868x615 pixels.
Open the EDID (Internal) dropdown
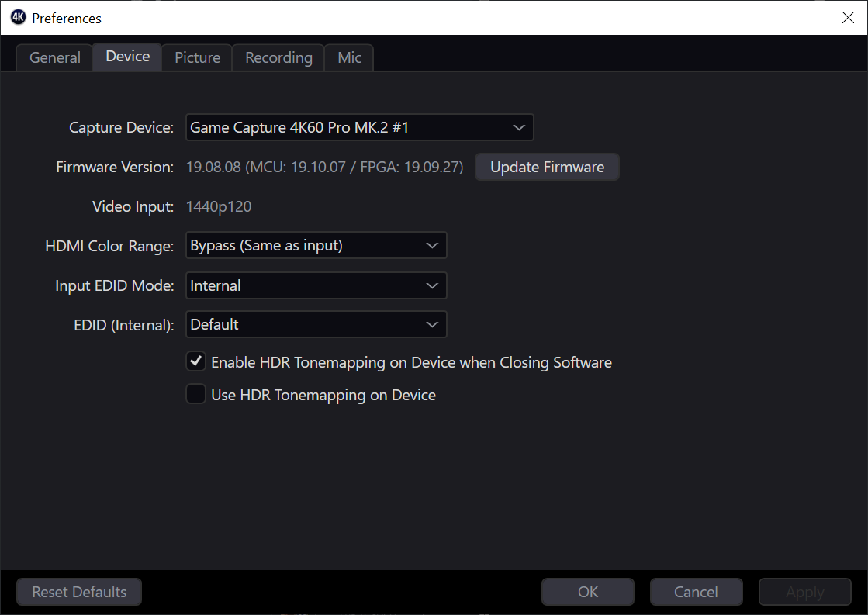tap(316, 324)
